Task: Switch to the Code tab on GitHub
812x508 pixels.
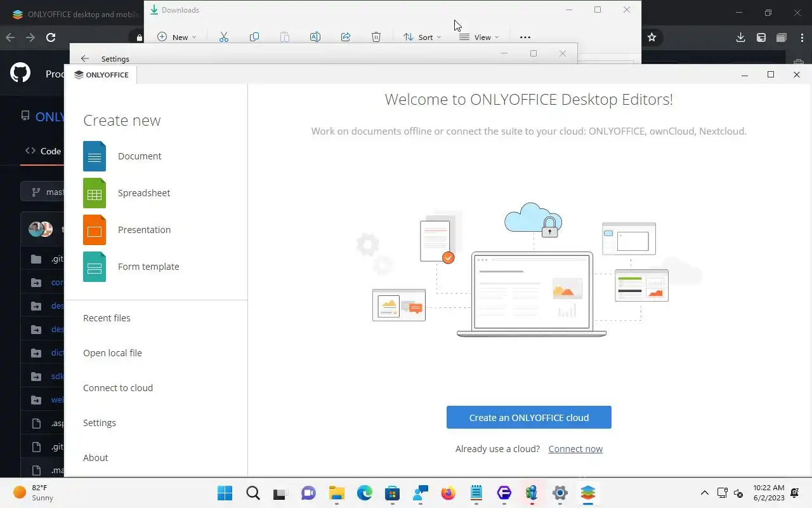Action: [x=43, y=151]
